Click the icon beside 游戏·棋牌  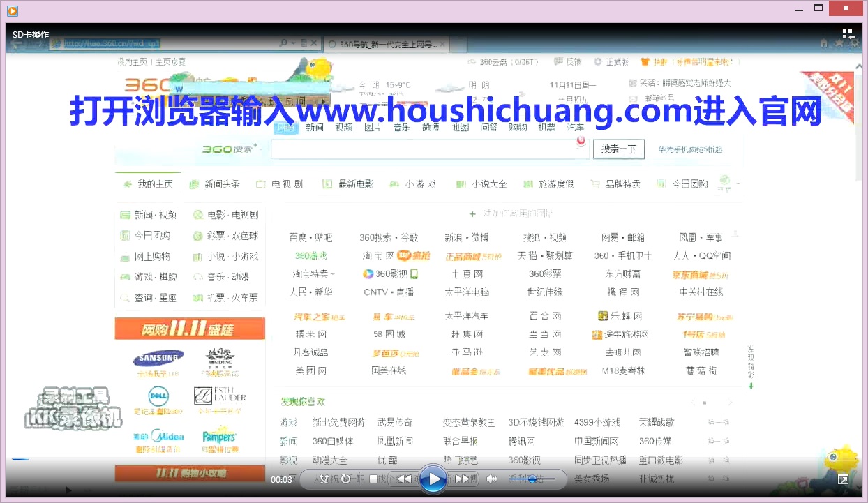tap(126, 277)
